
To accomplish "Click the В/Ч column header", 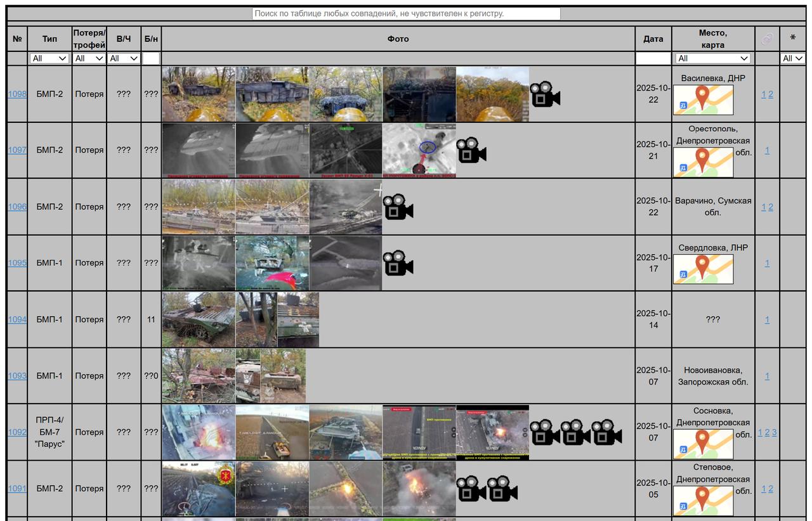I will coord(124,39).
